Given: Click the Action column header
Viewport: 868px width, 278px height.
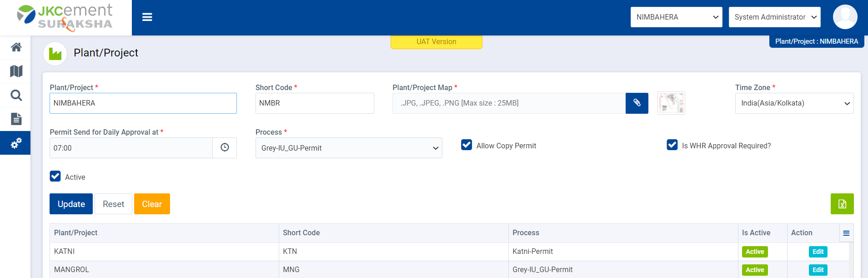Looking at the screenshot, I should (x=813, y=233).
